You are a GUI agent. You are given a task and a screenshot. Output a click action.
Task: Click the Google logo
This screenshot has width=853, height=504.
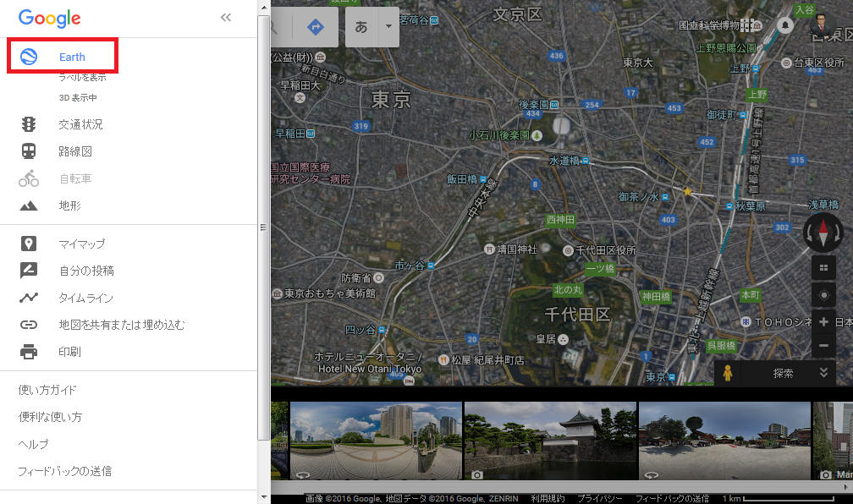point(49,19)
